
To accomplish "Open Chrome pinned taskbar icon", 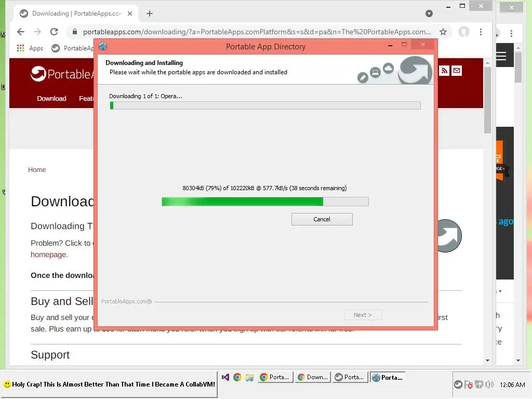I will 237,377.
